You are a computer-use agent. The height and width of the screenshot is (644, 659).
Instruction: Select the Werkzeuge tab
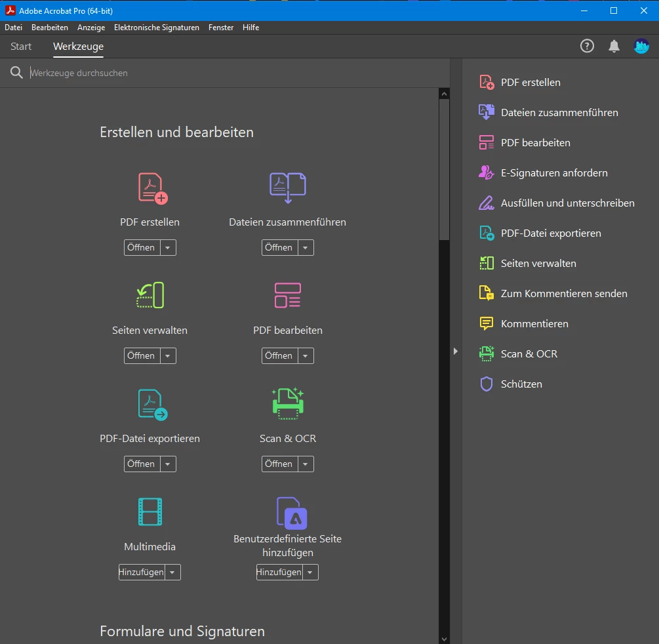pyautogui.click(x=78, y=47)
